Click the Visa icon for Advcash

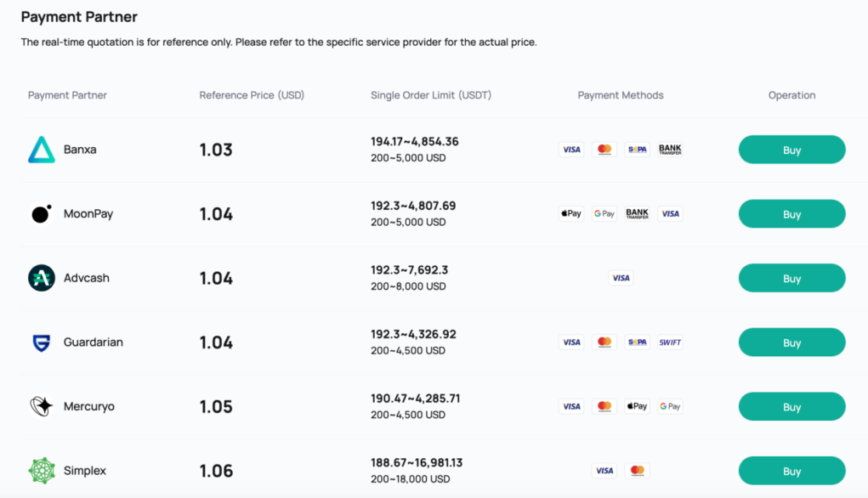621,278
